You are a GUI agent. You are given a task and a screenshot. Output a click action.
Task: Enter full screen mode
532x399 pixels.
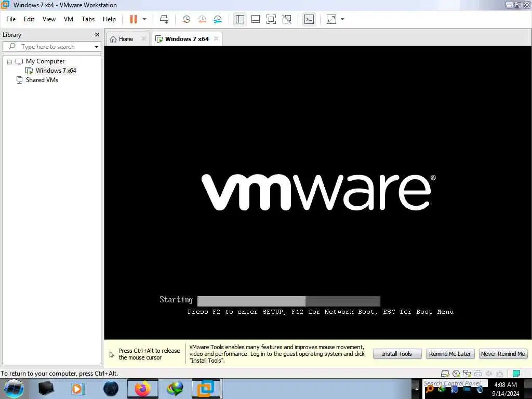(271, 19)
